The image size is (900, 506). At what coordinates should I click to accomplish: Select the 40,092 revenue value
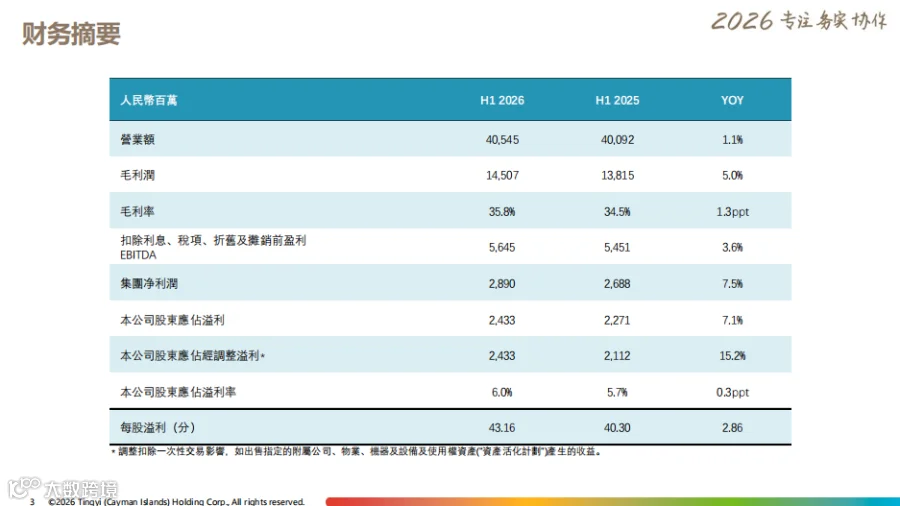click(x=618, y=140)
